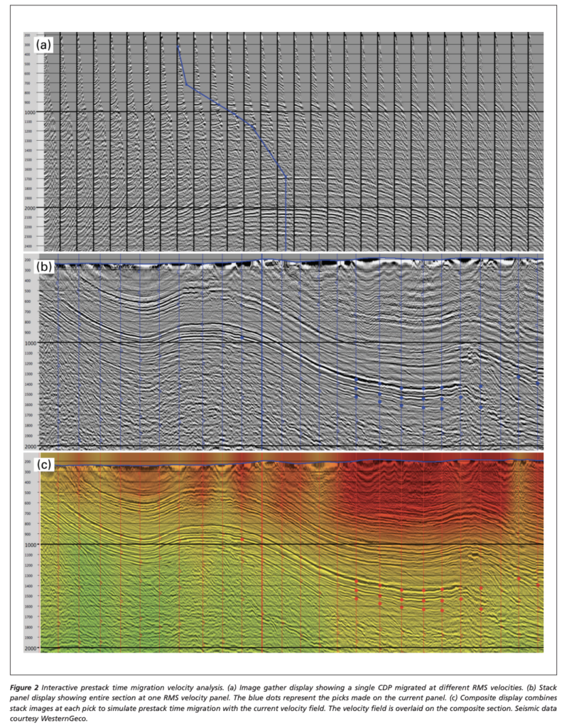Screen dimensions: 574x728
Task: Click the word "WesternGeco" in the caption
Action: tap(63, 719)
